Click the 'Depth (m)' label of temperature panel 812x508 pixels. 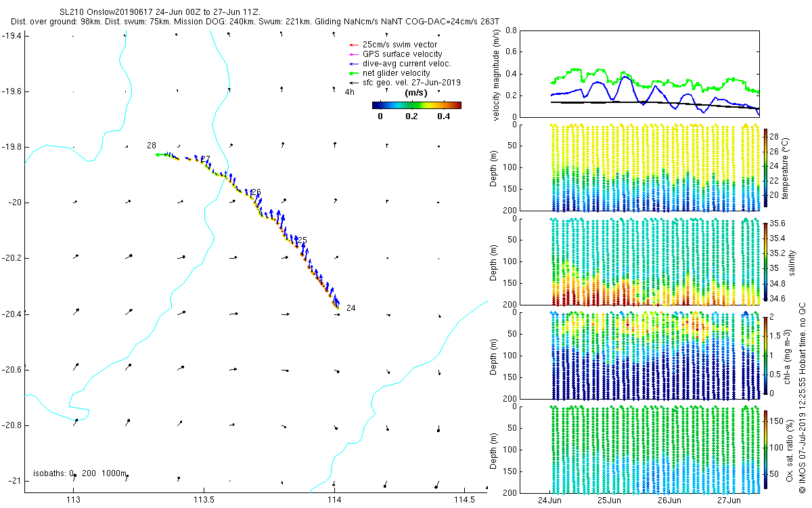[493, 167]
